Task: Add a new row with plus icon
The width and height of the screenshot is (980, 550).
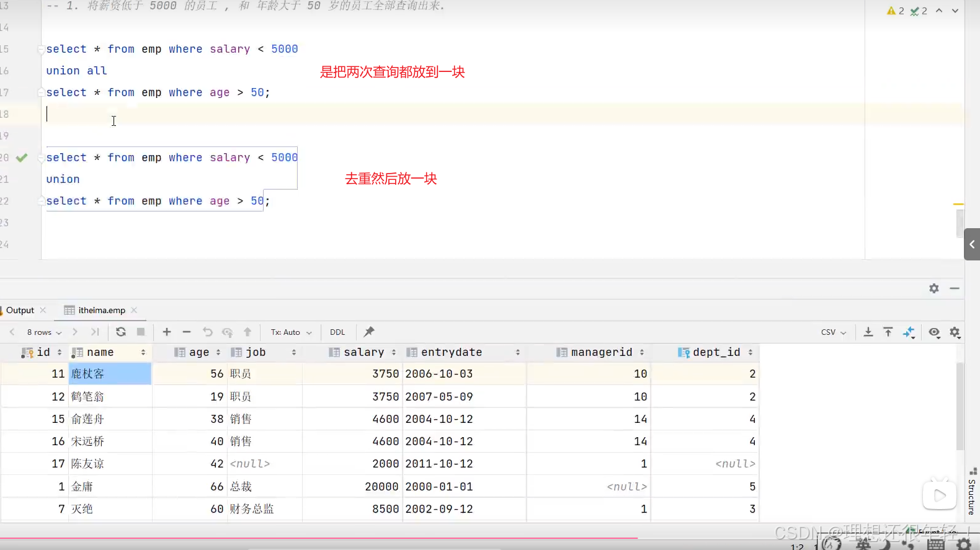Action: [x=167, y=332]
